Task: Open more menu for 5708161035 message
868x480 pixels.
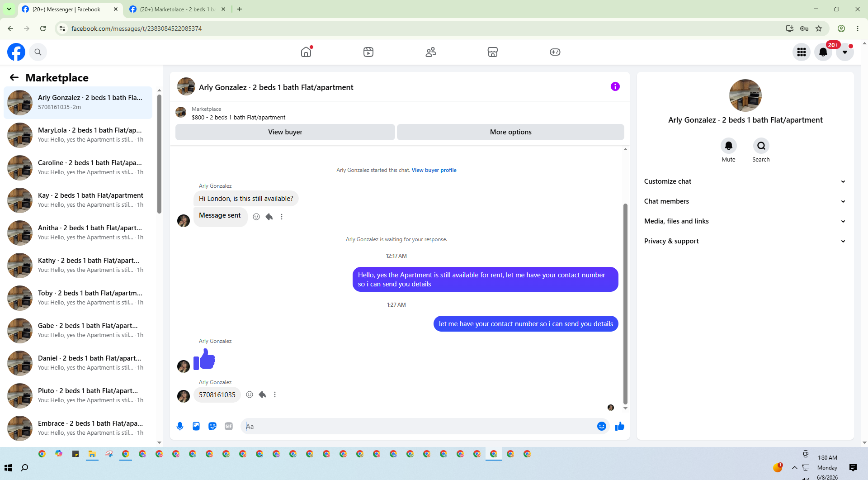Action: (275, 394)
